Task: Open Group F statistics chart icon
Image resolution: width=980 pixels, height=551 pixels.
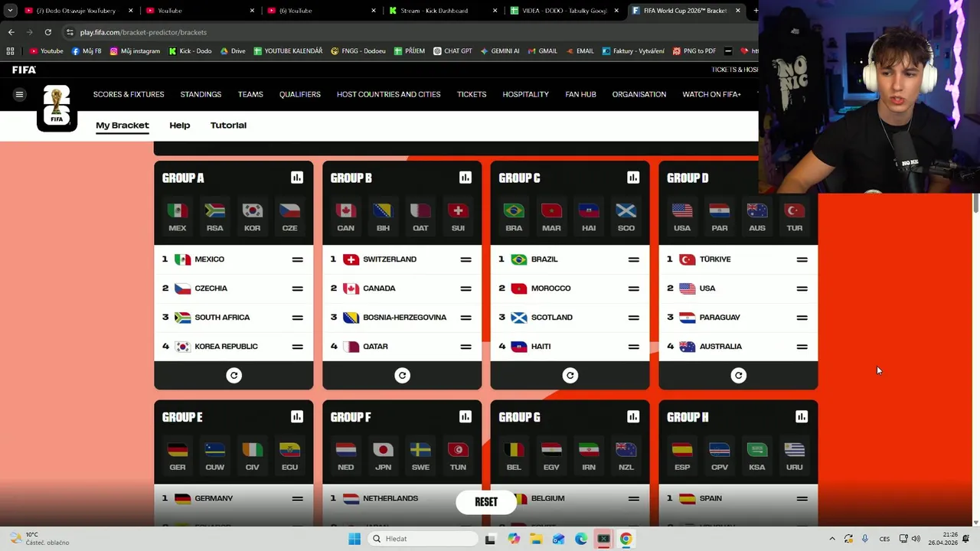Action: point(465,416)
